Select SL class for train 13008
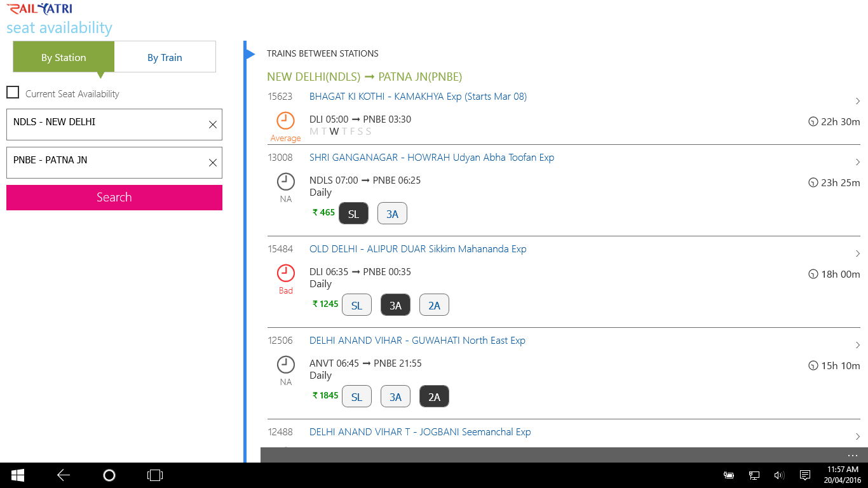 coord(354,213)
